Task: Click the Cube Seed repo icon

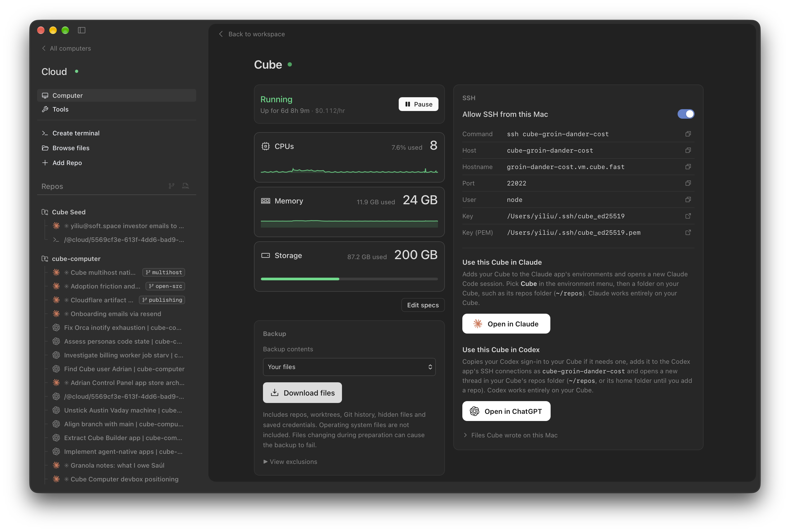Action: pos(45,212)
